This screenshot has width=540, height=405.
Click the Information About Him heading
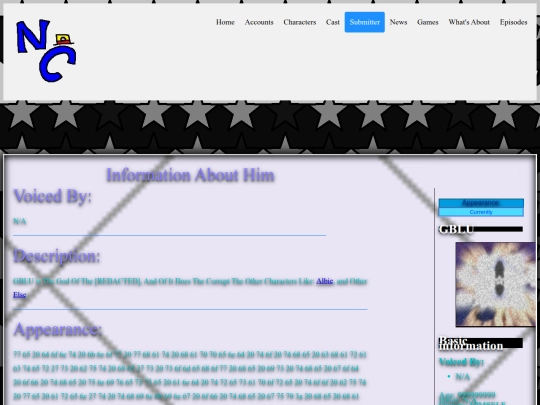[x=190, y=175]
